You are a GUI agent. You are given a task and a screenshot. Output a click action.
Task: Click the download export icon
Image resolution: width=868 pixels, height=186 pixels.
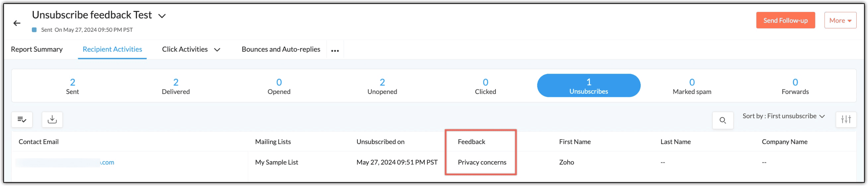coord(52,119)
